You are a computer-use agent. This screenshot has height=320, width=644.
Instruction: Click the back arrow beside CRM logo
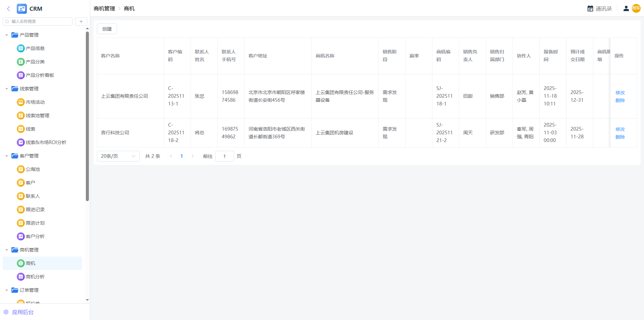click(8, 9)
